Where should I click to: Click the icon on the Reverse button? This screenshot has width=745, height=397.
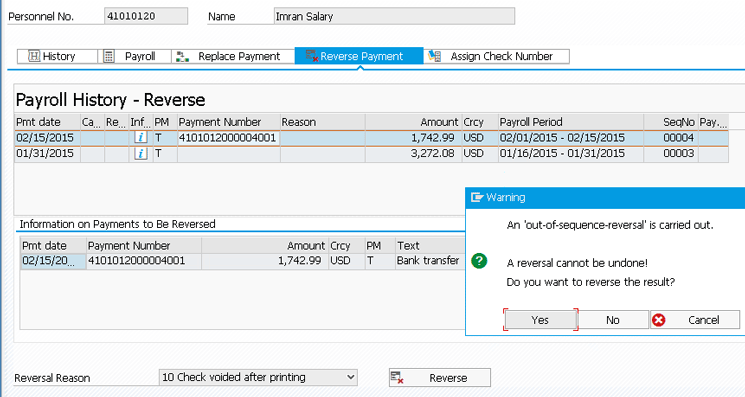click(397, 378)
